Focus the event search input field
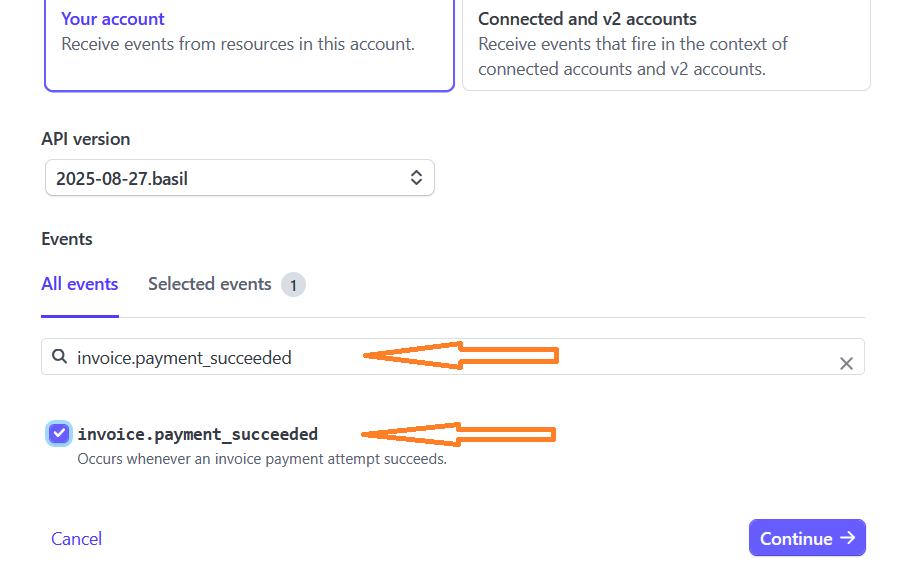This screenshot has width=908, height=587. coord(452,357)
